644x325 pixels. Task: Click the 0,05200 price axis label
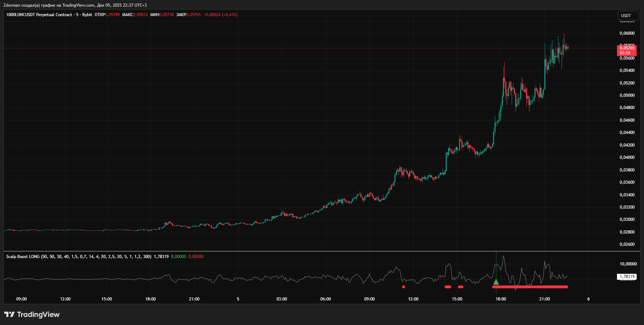pyautogui.click(x=627, y=83)
